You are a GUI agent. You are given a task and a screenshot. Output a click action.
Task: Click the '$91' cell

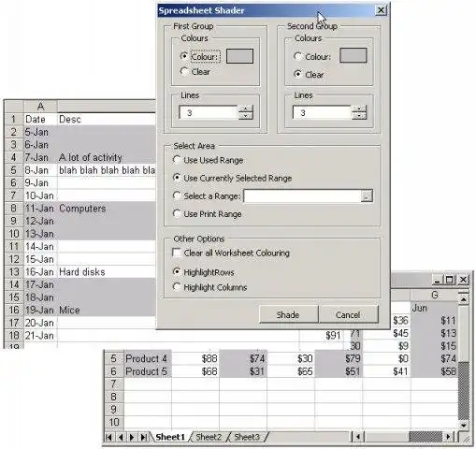pos(322,336)
